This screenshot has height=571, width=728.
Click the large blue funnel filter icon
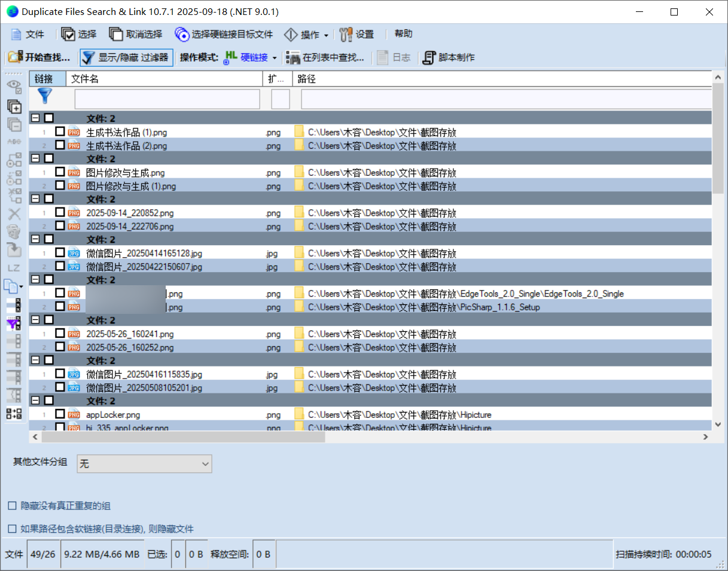[x=45, y=96]
